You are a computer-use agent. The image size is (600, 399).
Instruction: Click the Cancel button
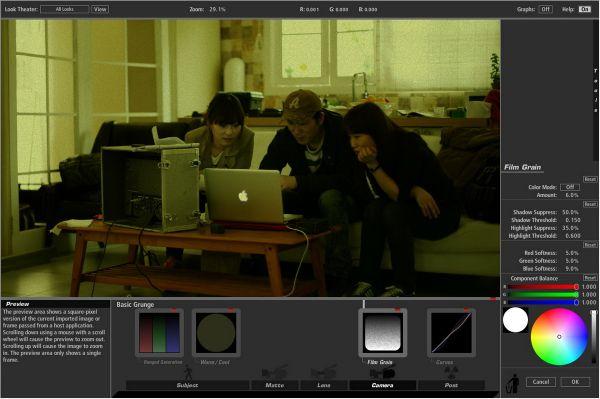tap(541, 382)
